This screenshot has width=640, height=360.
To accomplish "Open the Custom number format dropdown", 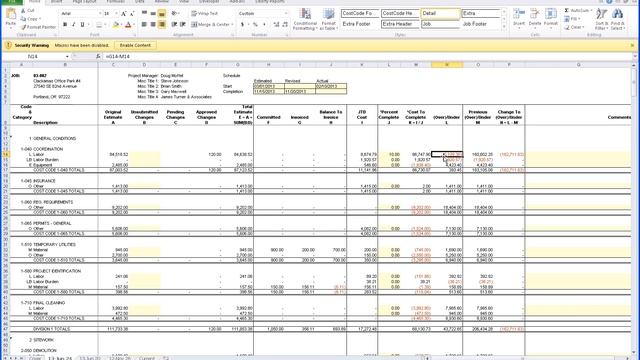I will tap(285, 13).
